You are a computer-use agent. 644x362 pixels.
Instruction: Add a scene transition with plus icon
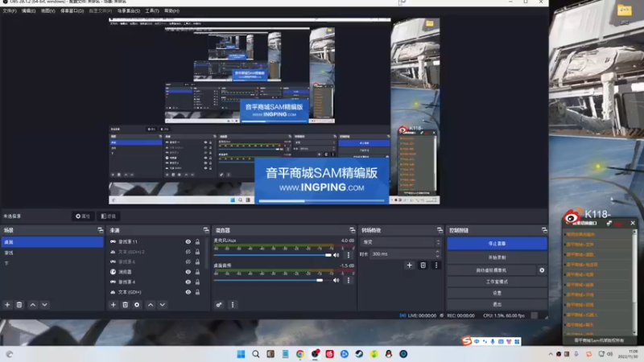coord(409,265)
